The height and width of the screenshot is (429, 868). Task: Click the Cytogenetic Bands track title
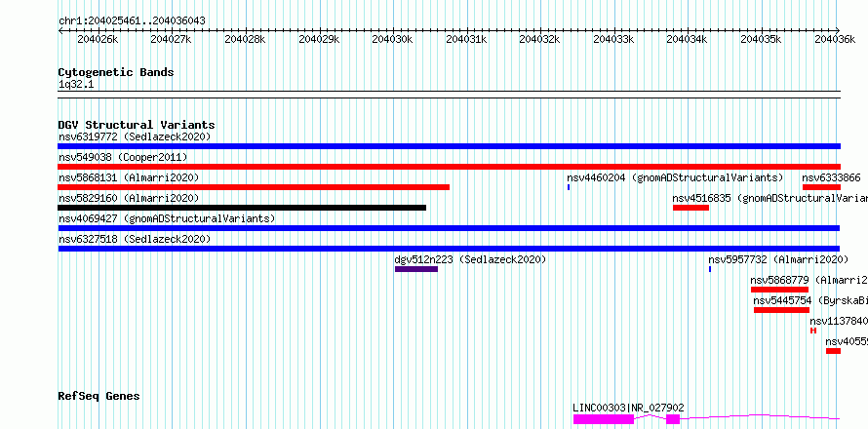point(116,72)
